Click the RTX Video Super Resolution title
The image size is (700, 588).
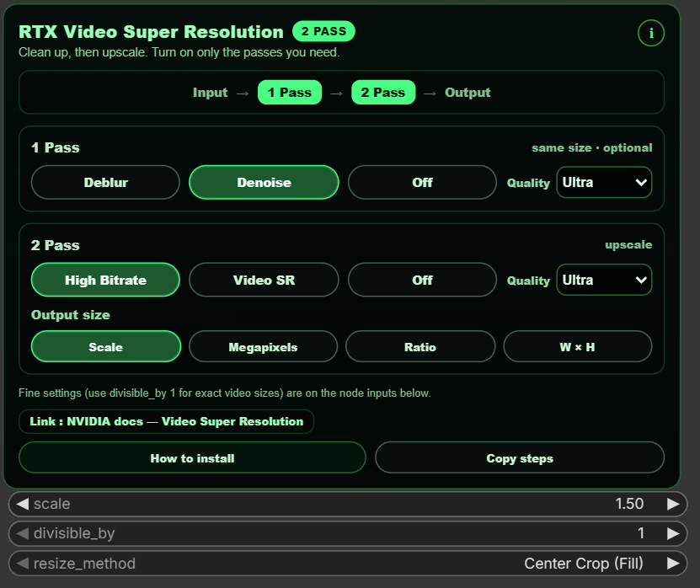(151, 32)
